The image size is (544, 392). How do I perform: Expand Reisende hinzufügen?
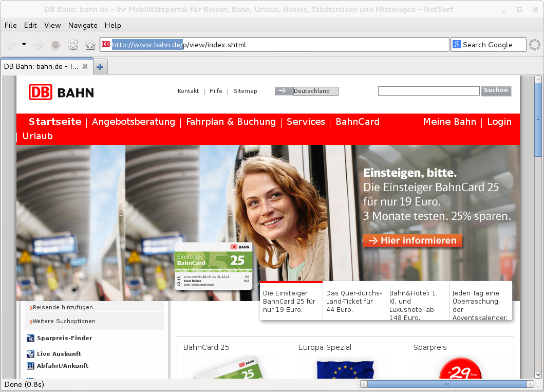click(x=62, y=307)
